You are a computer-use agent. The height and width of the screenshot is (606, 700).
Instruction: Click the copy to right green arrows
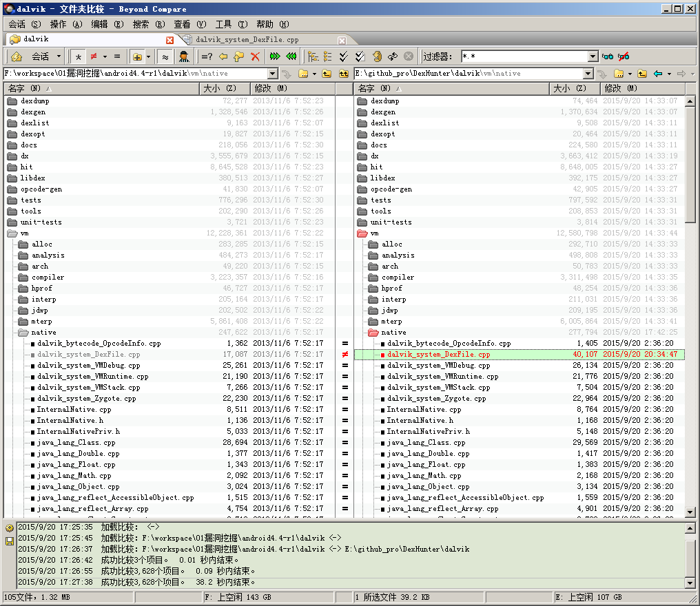click(x=276, y=56)
